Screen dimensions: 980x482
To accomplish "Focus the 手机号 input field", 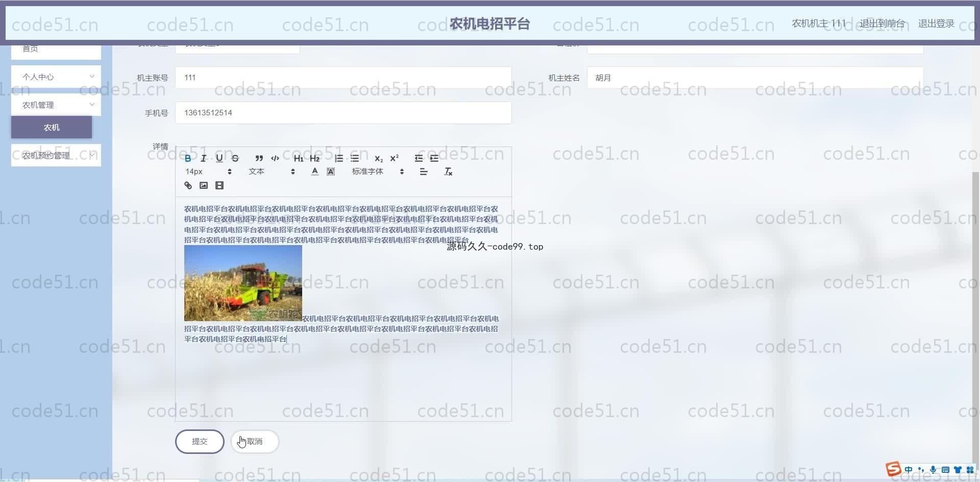I will point(343,113).
